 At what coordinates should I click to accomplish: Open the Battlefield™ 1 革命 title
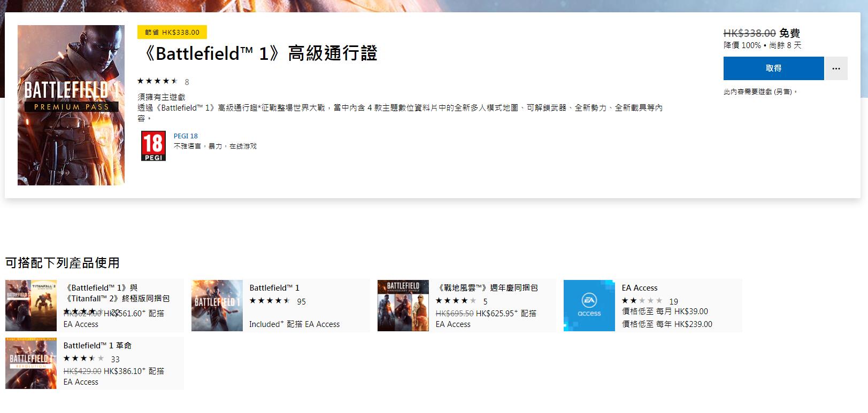point(97,346)
